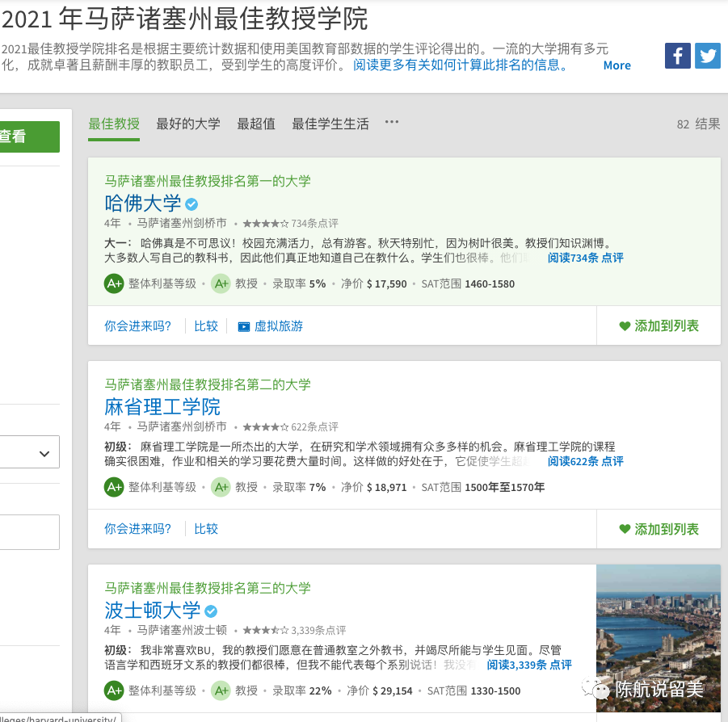Add 麻省理工学院 to list with heart button
728x722 pixels.
(659, 529)
